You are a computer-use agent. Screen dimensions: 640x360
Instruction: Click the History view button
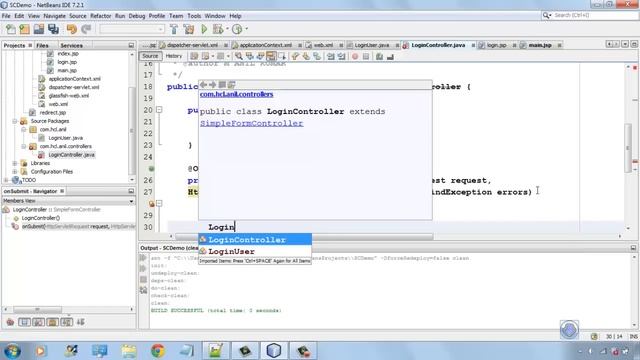click(x=174, y=56)
